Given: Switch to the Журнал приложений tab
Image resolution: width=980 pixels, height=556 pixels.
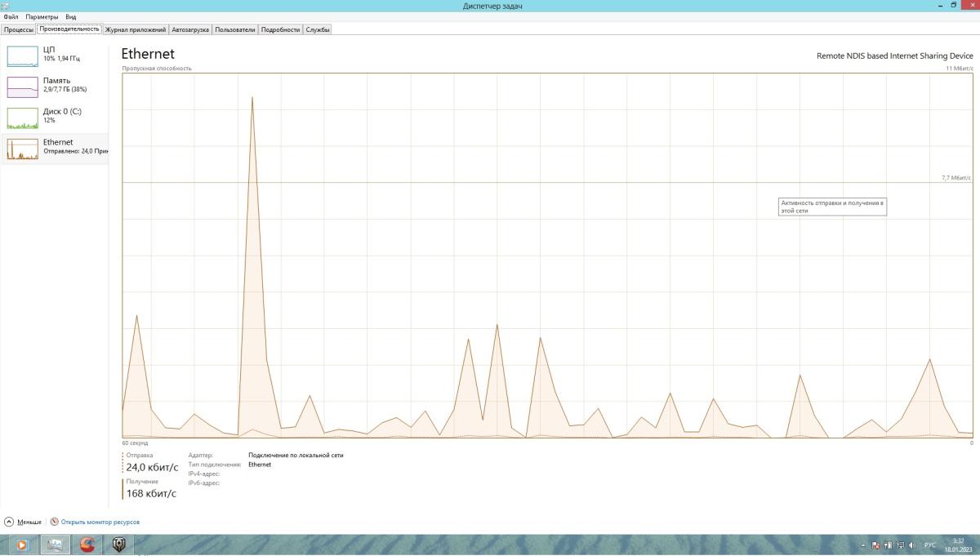Looking at the screenshot, I should pyautogui.click(x=136, y=29).
